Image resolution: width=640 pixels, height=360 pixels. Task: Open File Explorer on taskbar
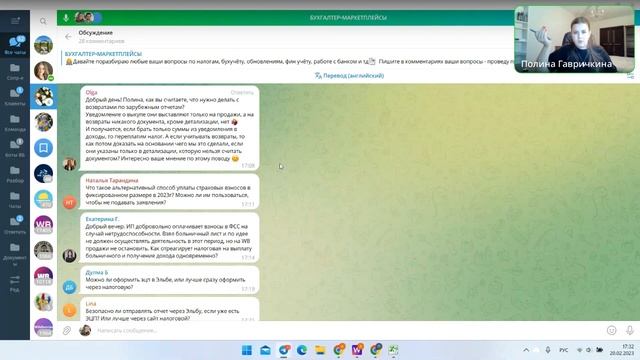click(x=320, y=350)
